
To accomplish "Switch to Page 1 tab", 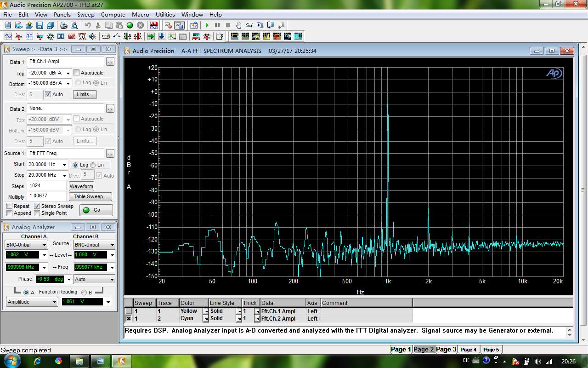I will (x=401, y=349).
